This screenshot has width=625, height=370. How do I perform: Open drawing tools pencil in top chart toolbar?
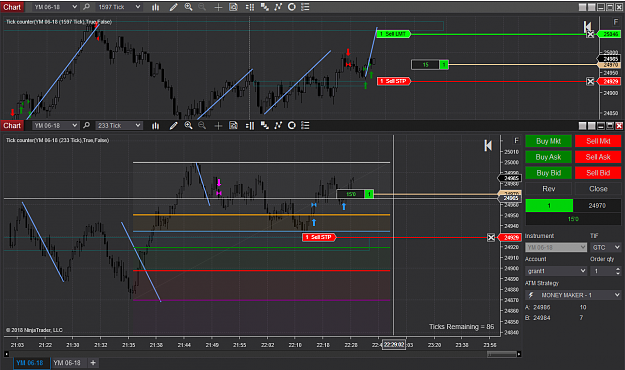(x=173, y=7)
